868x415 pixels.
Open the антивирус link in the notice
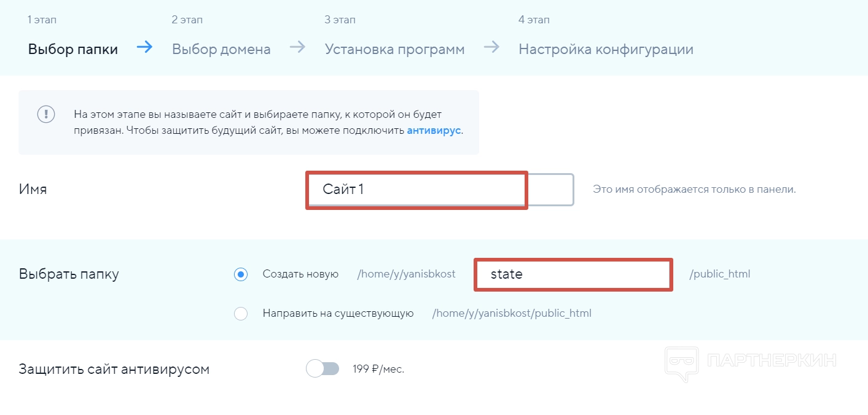click(434, 131)
